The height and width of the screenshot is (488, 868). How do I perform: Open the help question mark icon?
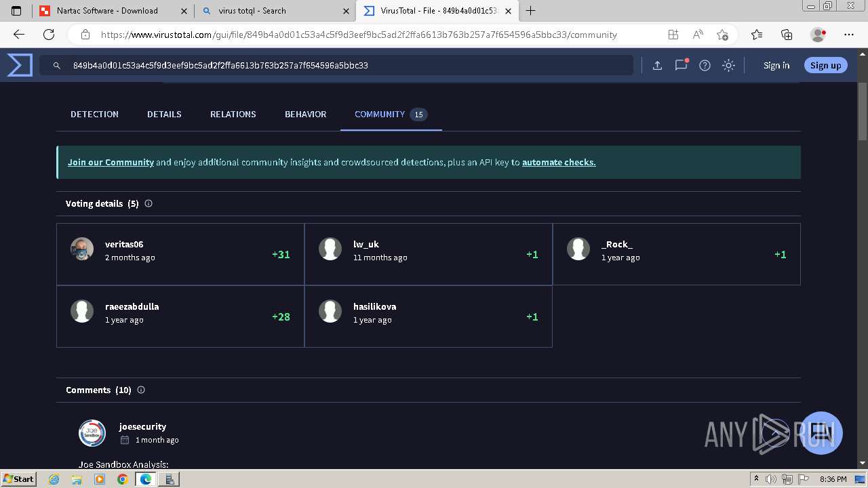click(x=705, y=66)
